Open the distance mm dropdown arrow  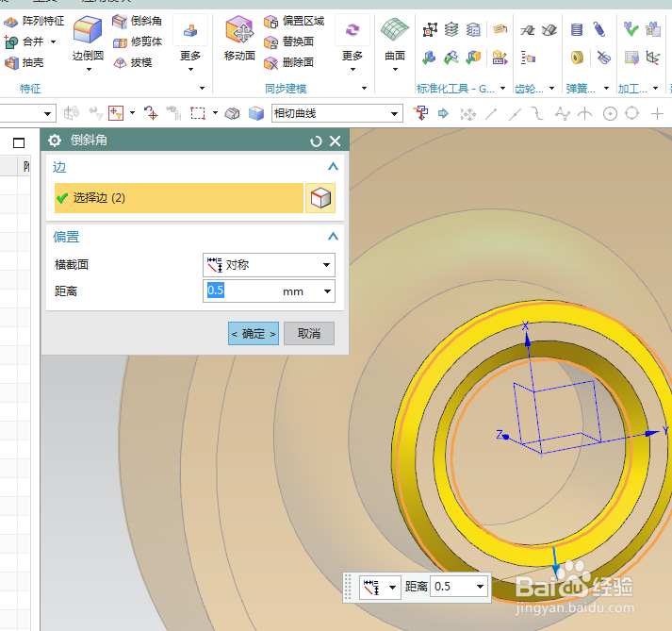pyautogui.click(x=327, y=291)
